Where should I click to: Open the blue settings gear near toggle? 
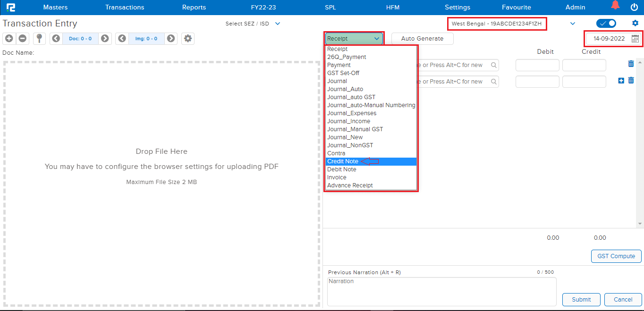[x=635, y=23]
